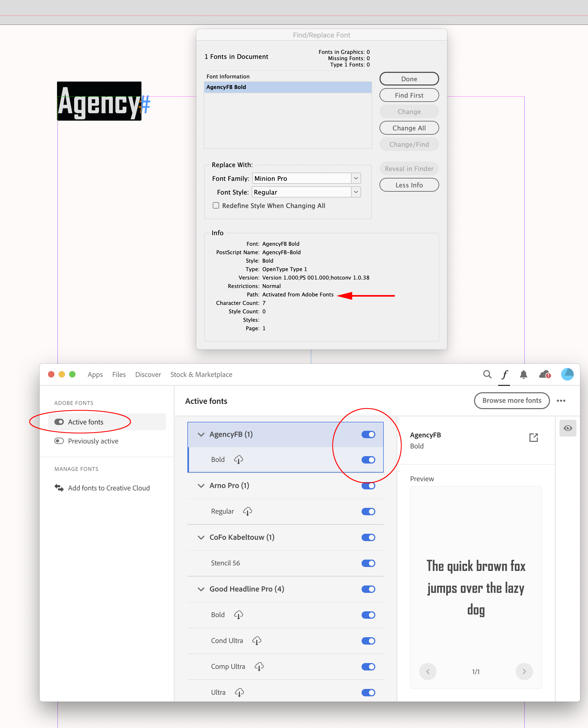Open AgencyFB external link icon
Screen dimensions: 588x728
click(x=534, y=437)
